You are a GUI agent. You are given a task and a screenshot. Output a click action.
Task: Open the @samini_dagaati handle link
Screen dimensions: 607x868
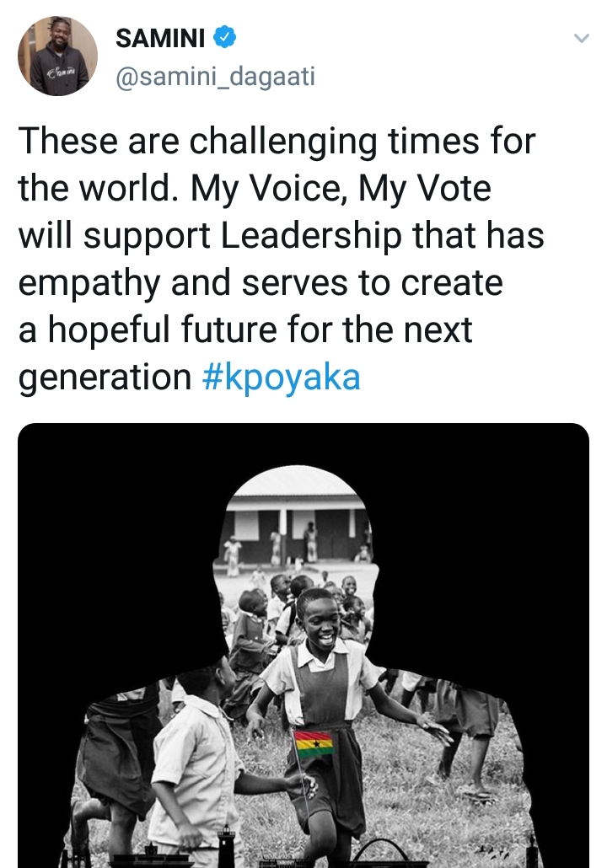point(215,77)
